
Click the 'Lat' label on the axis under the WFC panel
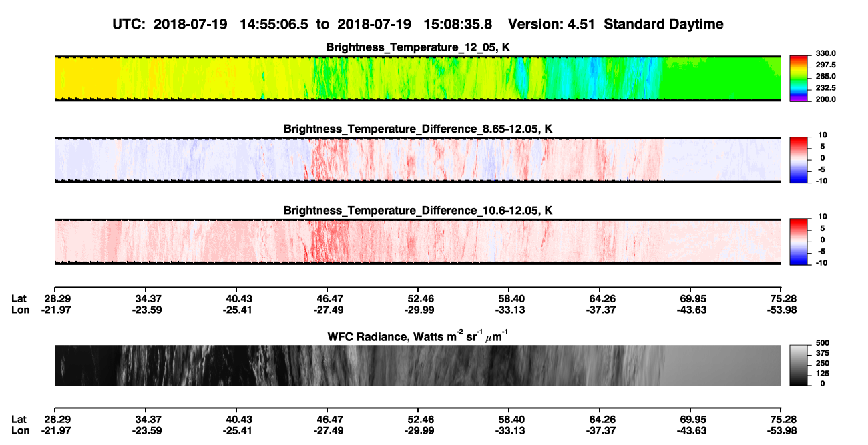click(x=19, y=420)
